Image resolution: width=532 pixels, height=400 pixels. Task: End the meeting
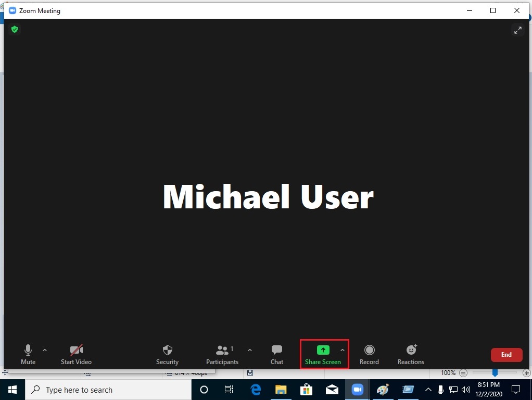click(506, 354)
